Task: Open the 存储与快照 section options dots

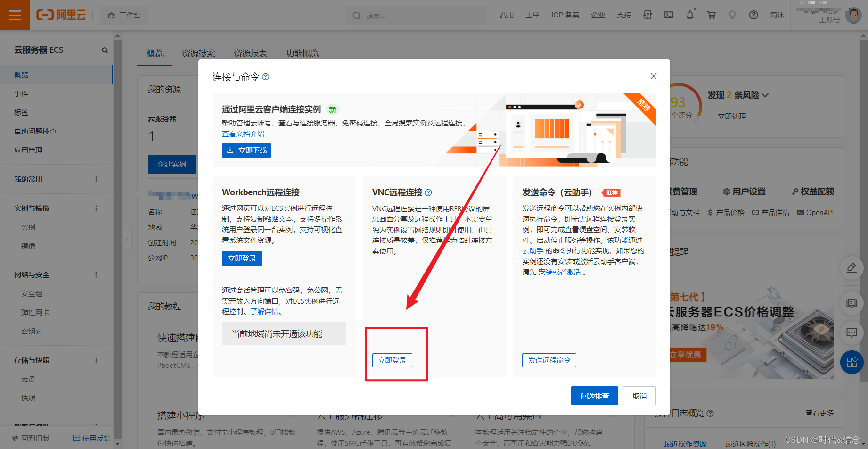Action: tap(96, 360)
